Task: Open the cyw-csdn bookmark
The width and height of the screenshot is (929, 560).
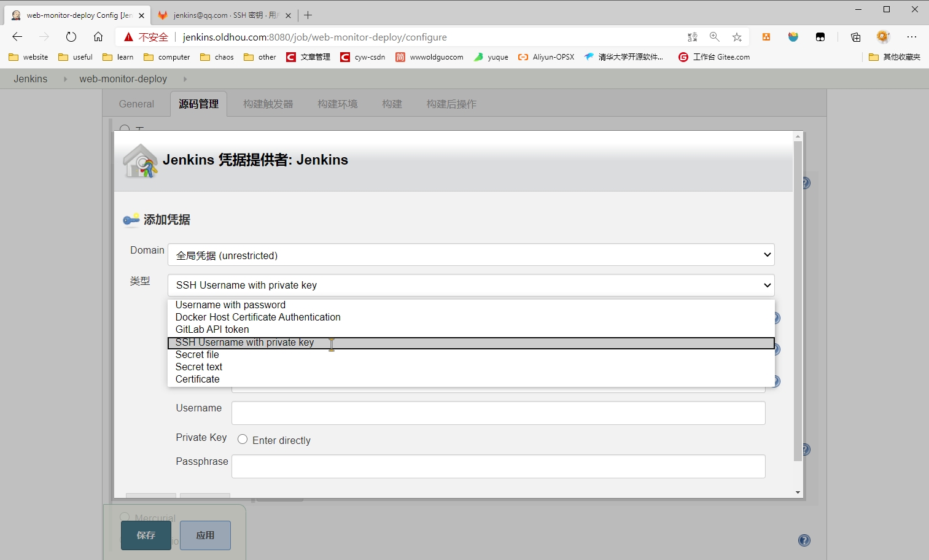Action: pyautogui.click(x=363, y=57)
